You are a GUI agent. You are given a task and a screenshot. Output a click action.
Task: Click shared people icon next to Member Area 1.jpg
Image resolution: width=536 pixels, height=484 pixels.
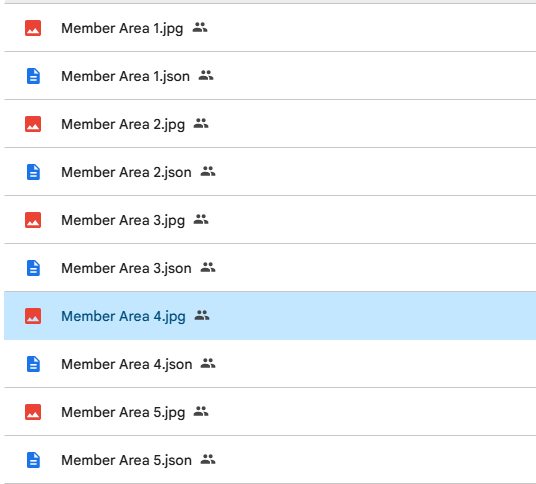point(200,27)
